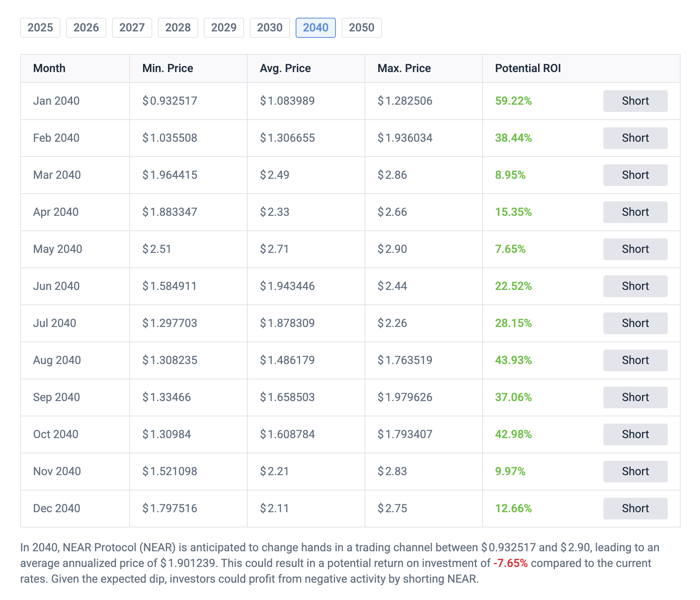Click the 9.97% ROI value
This screenshot has width=700, height=600.
point(510,472)
